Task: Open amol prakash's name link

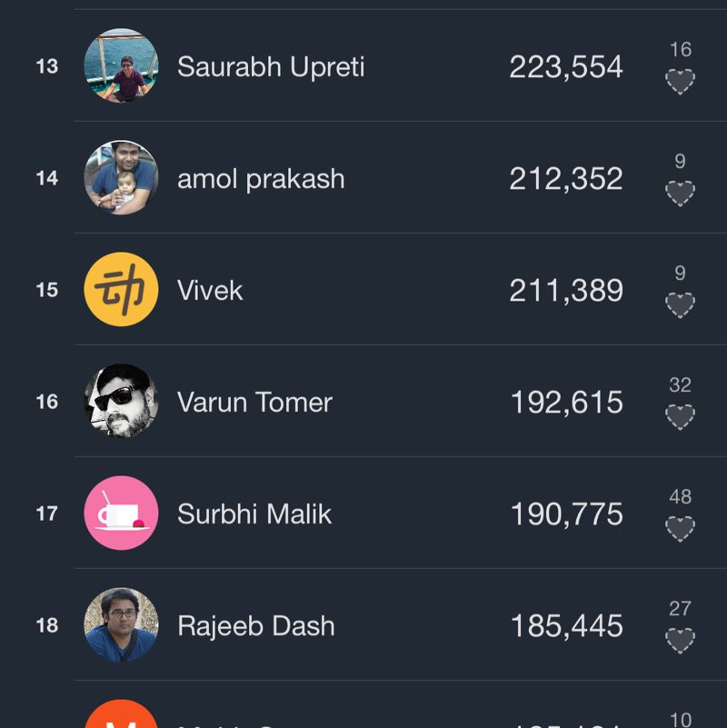Action: pos(261,179)
